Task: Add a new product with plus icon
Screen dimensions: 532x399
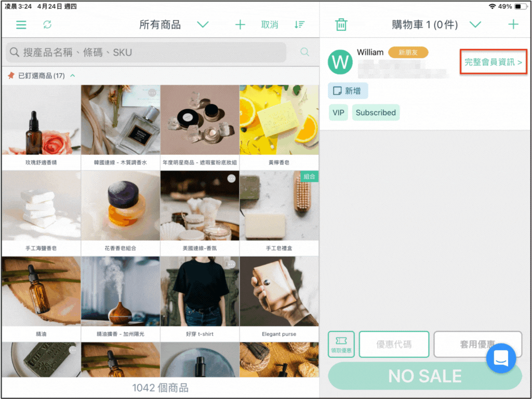Action: coord(240,24)
